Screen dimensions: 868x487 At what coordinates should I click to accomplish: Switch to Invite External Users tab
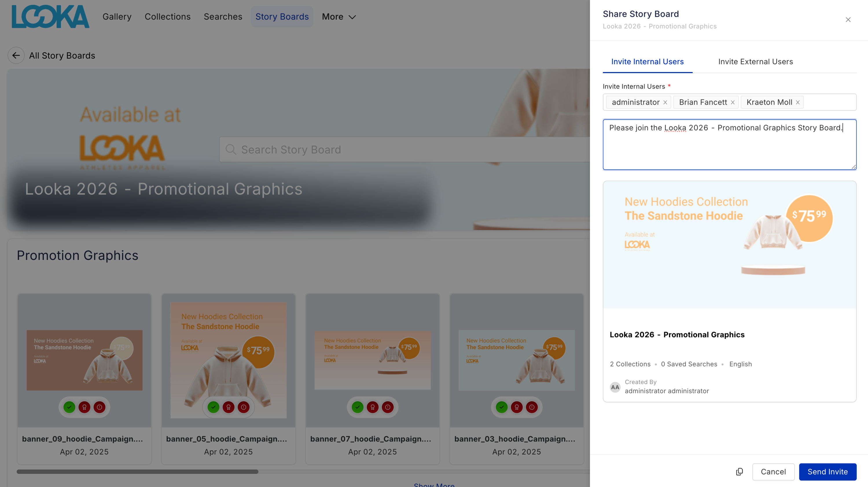(x=755, y=62)
